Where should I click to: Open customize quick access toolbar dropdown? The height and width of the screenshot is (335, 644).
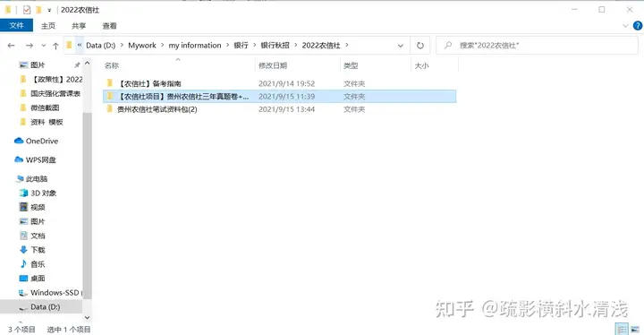[x=49, y=10]
